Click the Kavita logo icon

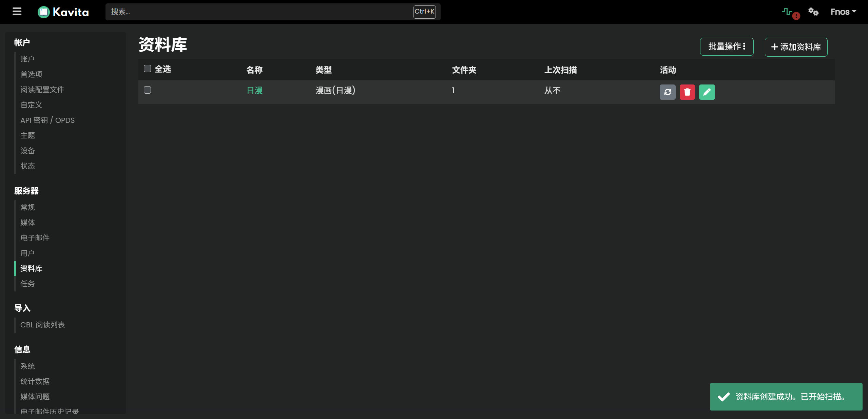(x=44, y=12)
